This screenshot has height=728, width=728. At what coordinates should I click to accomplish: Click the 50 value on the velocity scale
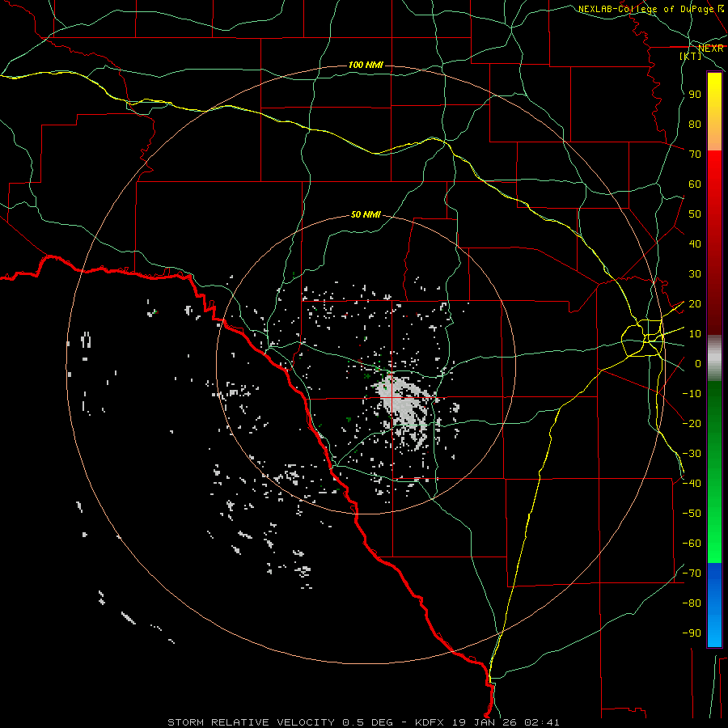click(x=695, y=214)
